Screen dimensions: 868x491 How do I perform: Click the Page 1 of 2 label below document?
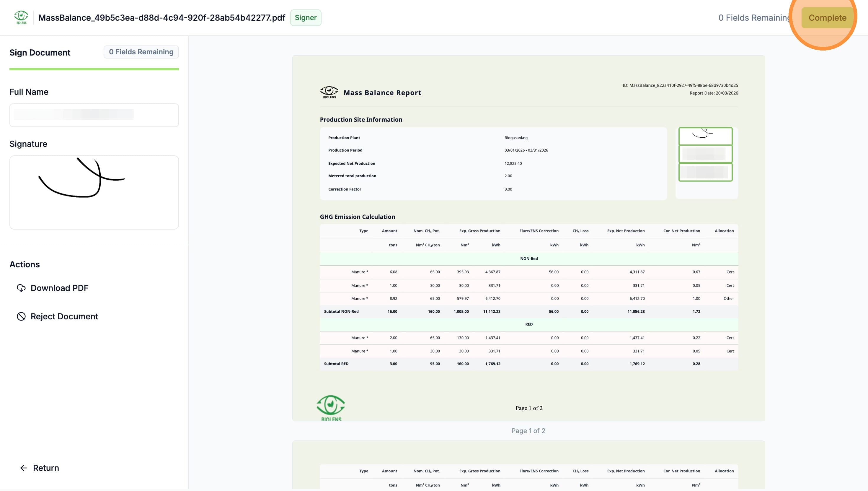[x=528, y=431]
